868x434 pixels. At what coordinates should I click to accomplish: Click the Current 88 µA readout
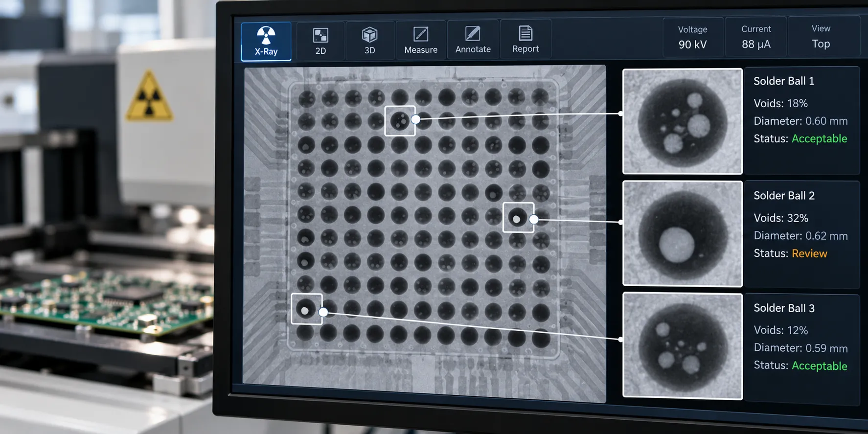click(756, 37)
